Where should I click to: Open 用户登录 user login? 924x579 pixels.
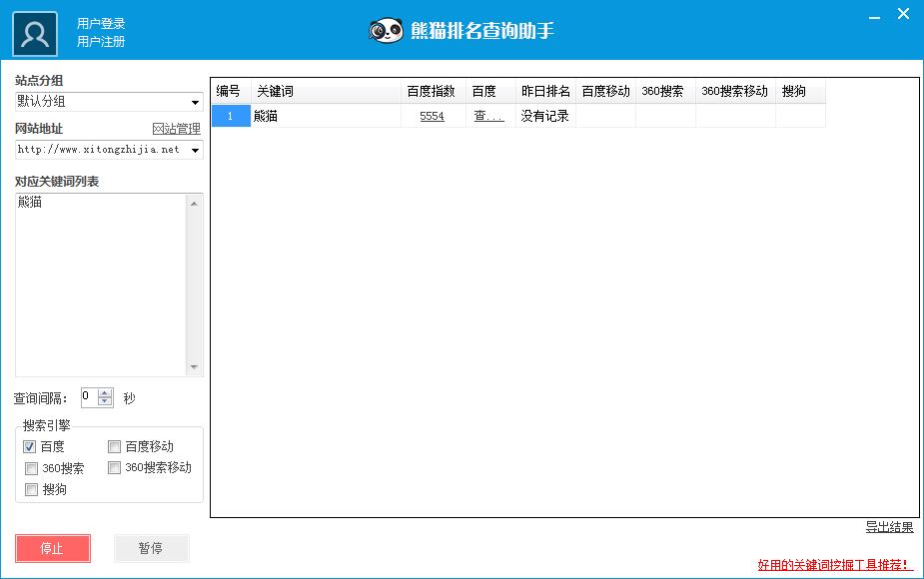tap(101, 24)
